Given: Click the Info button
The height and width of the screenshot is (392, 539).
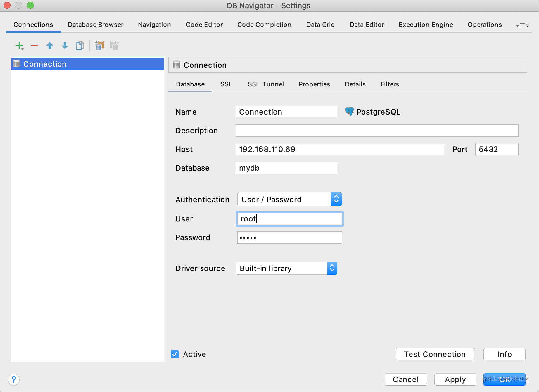Looking at the screenshot, I should (x=504, y=354).
